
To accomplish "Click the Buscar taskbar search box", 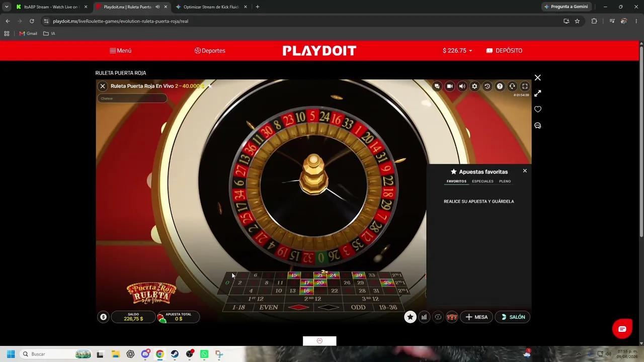I will pyautogui.click(x=57, y=354).
